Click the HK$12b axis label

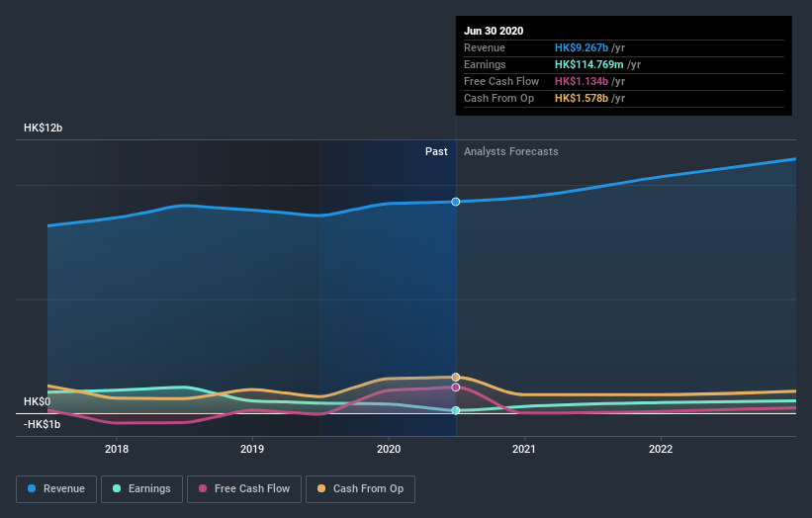[x=43, y=128]
